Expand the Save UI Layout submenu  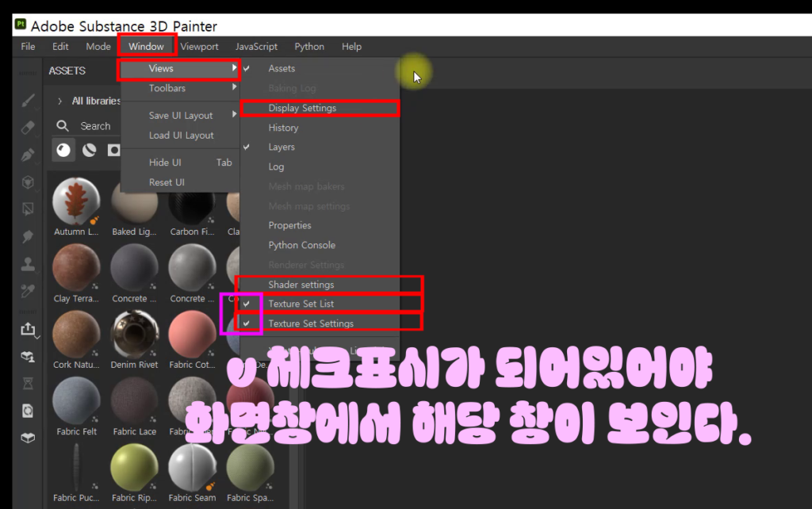click(x=180, y=116)
